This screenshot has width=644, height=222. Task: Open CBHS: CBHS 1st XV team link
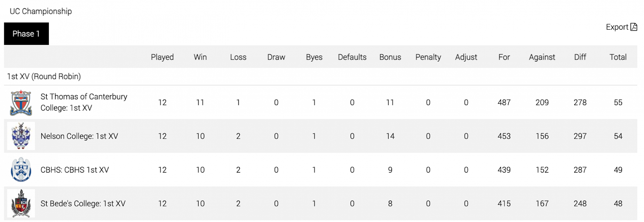(75, 170)
